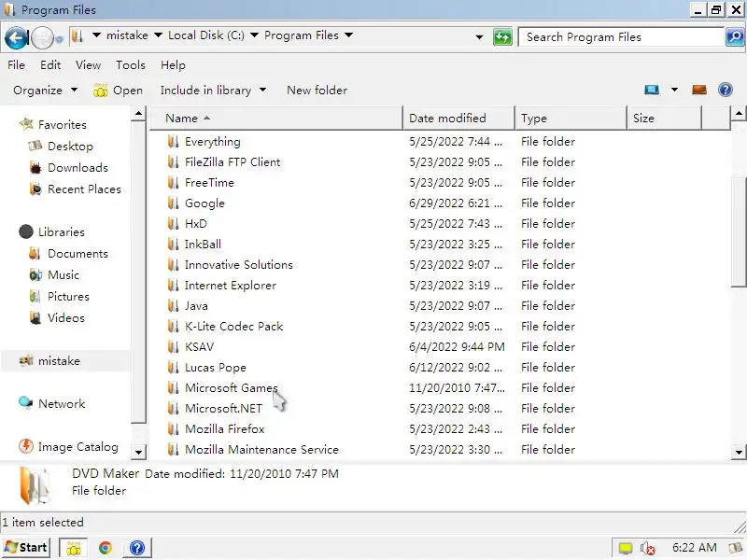Click the Change your view icon
Viewport: 747px width, 560px height.
click(652, 90)
